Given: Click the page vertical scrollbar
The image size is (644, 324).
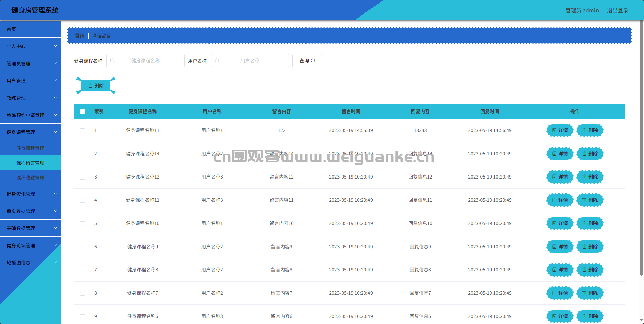Looking at the screenshot, I should click(641, 148).
